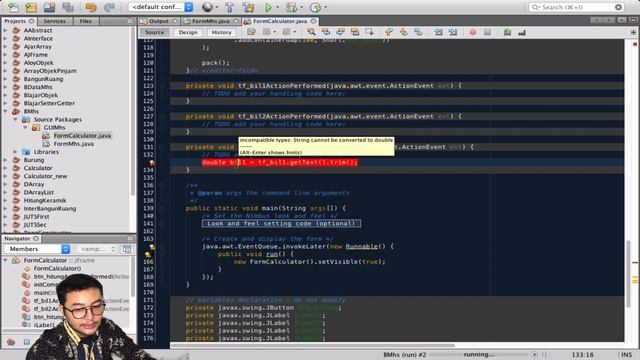Screen dimensions: 640x360
Task: Click the horizontal scrollbar of editor
Action: [x=312, y=345]
